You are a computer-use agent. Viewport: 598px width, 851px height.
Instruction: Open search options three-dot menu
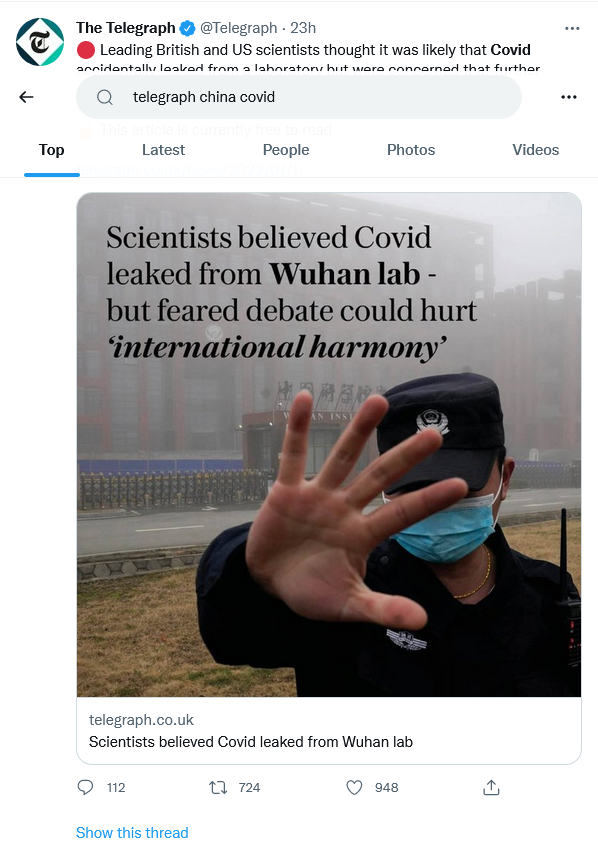click(x=569, y=97)
